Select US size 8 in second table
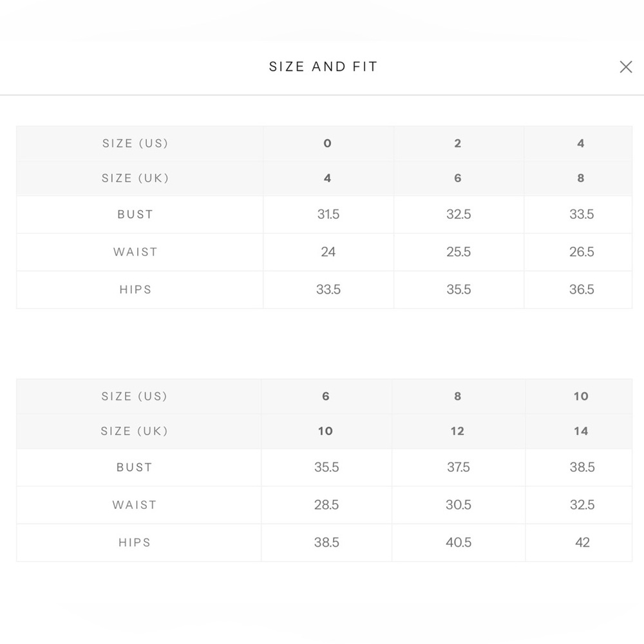 coord(457,396)
